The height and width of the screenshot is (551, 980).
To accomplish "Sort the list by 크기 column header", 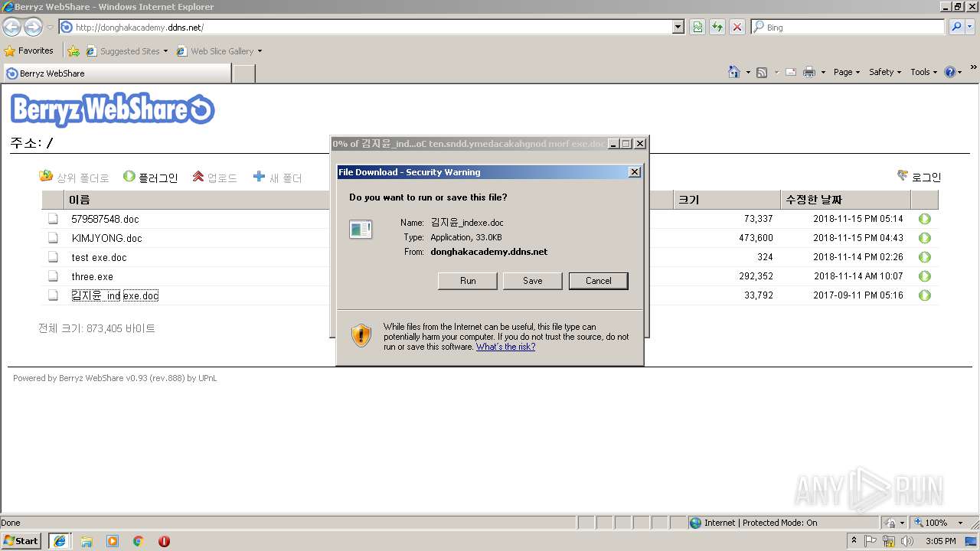I will point(726,200).
